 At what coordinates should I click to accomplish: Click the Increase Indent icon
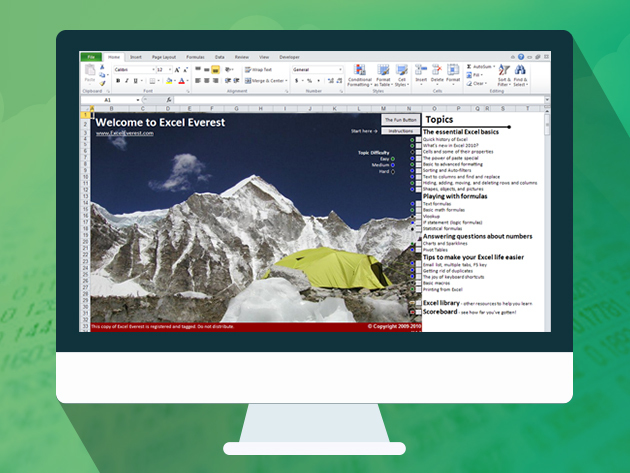pyautogui.click(x=236, y=81)
